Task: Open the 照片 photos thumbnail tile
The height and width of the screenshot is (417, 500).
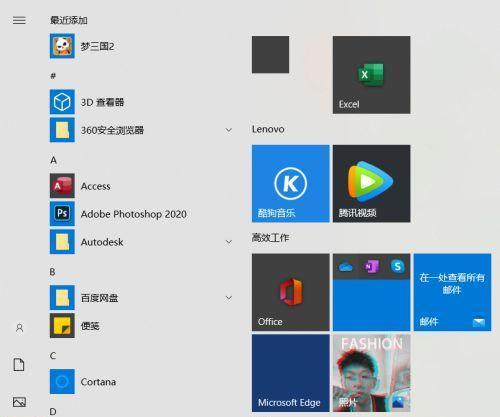Action: (x=371, y=373)
